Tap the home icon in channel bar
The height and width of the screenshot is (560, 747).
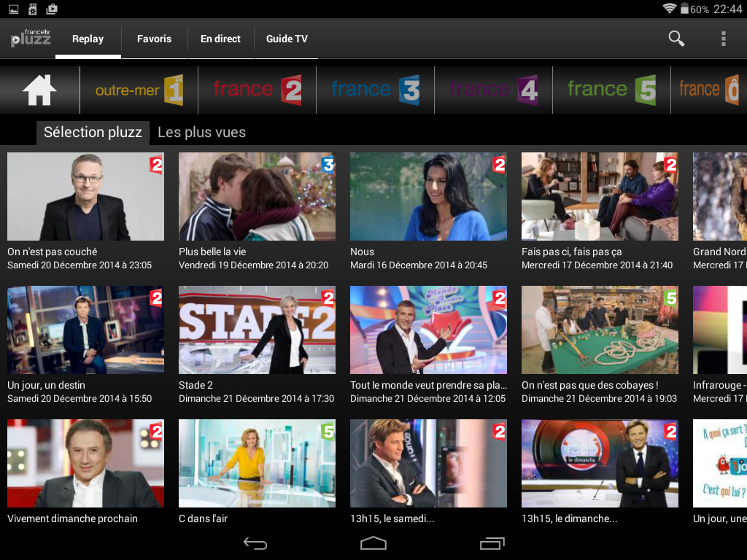[39, 90]
